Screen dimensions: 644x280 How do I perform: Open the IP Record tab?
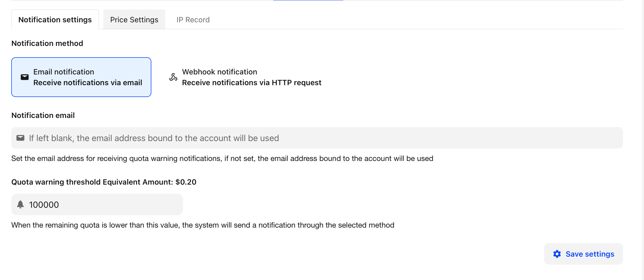click(x=193, y=20)
